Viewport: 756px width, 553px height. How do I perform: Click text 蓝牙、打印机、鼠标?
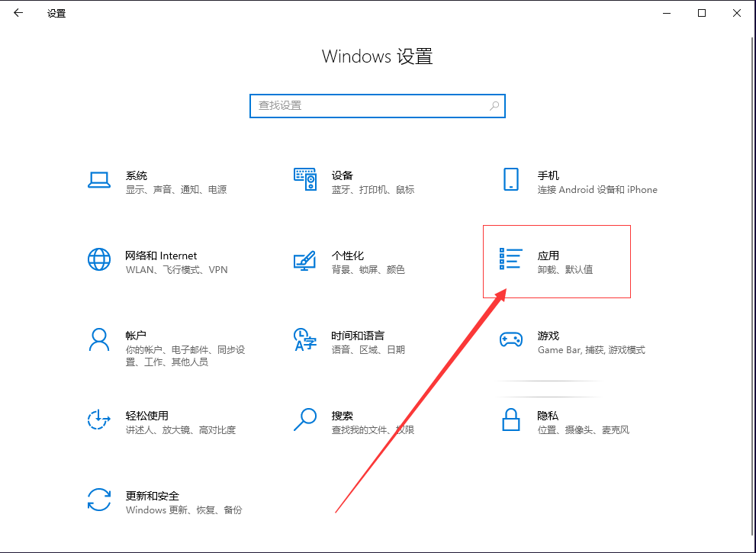coord(373,189)
